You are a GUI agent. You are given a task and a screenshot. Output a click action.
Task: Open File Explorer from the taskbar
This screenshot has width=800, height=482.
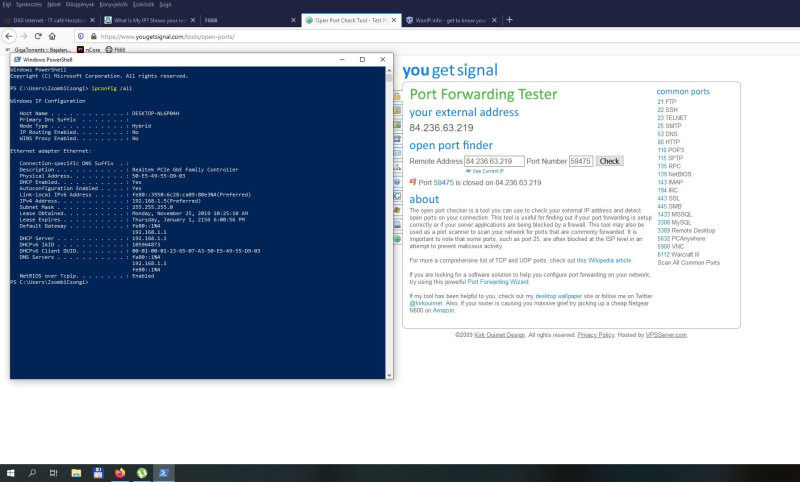(76, 473)
